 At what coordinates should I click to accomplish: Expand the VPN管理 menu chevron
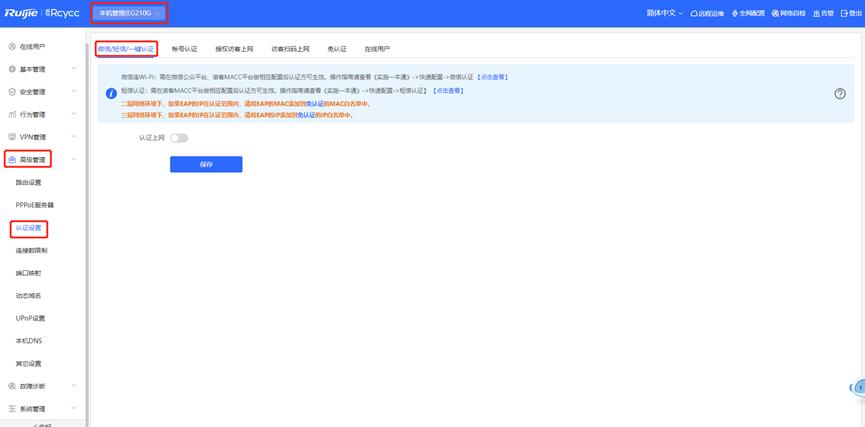[74, 137]
